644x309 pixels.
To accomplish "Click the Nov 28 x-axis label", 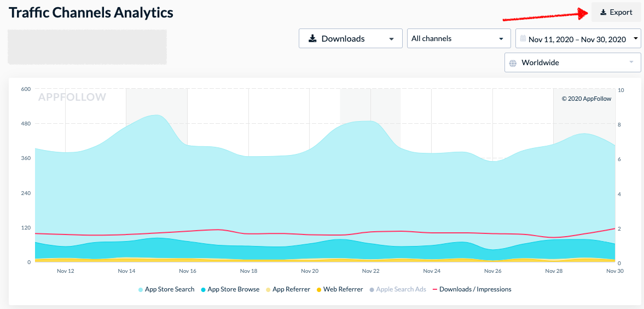I will pyautogui.click(x=554, y=271).
